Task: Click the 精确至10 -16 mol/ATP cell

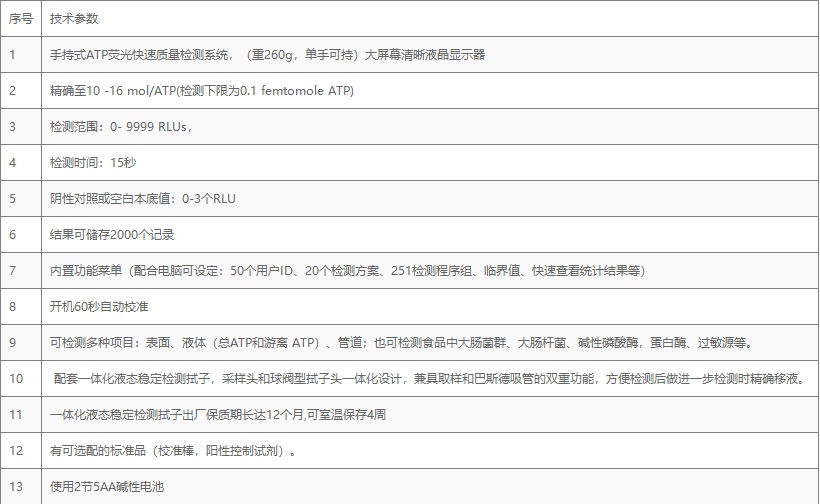Action: pyautogui.click(x=201, y=91)
